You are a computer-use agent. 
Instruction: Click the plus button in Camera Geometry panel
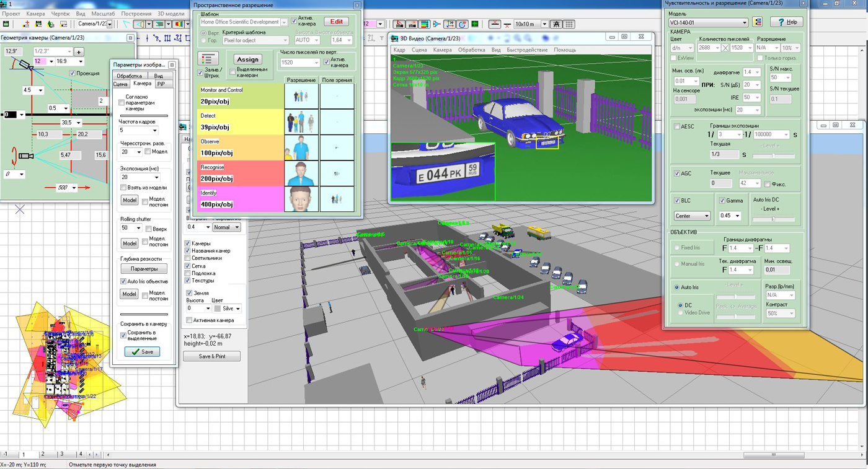pos(79,51)
